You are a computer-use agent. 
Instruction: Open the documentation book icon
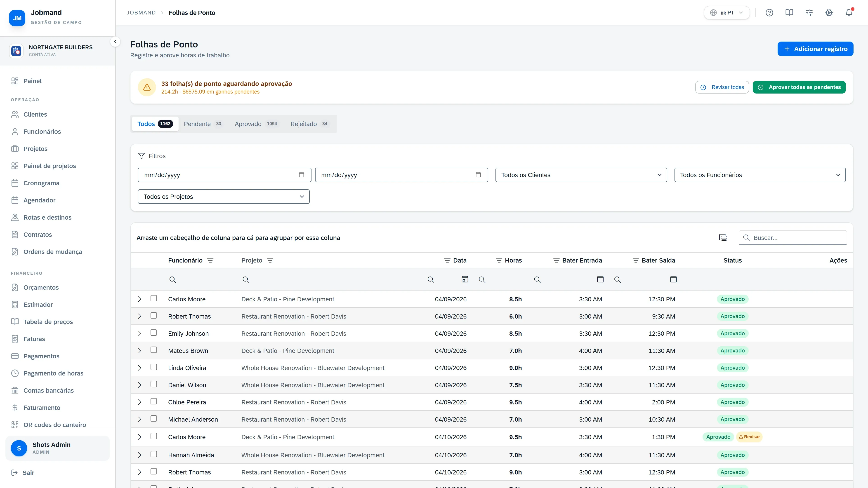click(x=789, y=13)
